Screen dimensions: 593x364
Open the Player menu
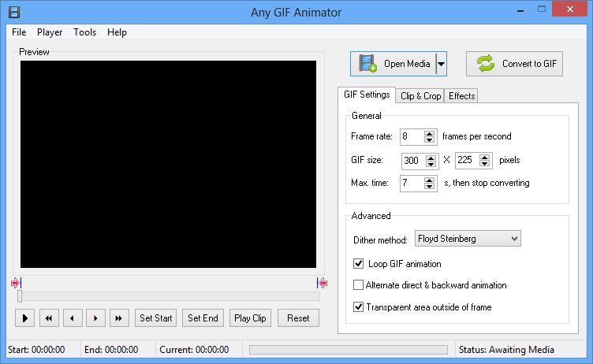click(x=50, y=32)
